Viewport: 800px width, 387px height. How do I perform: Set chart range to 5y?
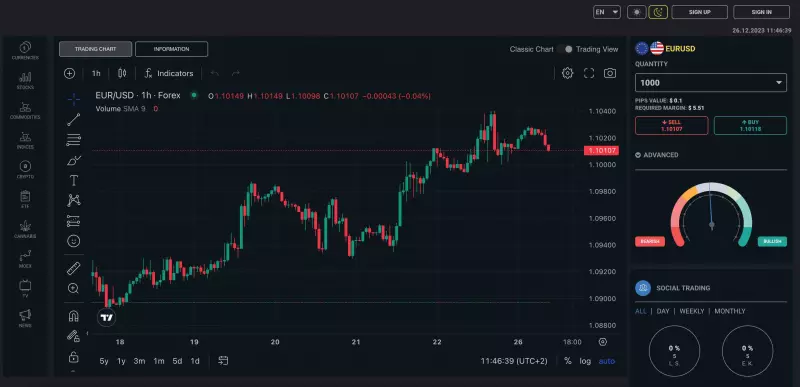pos(104,361)
